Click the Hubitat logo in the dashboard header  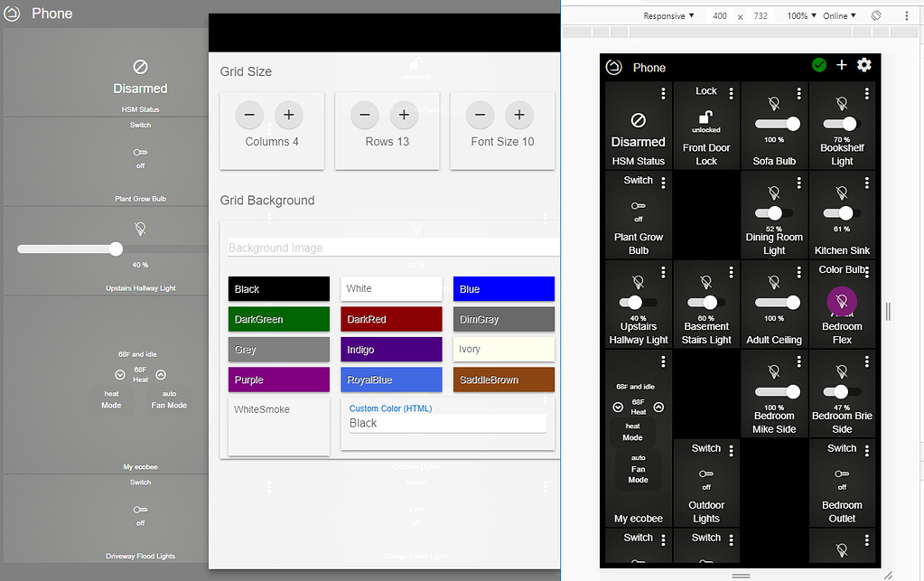[x=613, y=67]
